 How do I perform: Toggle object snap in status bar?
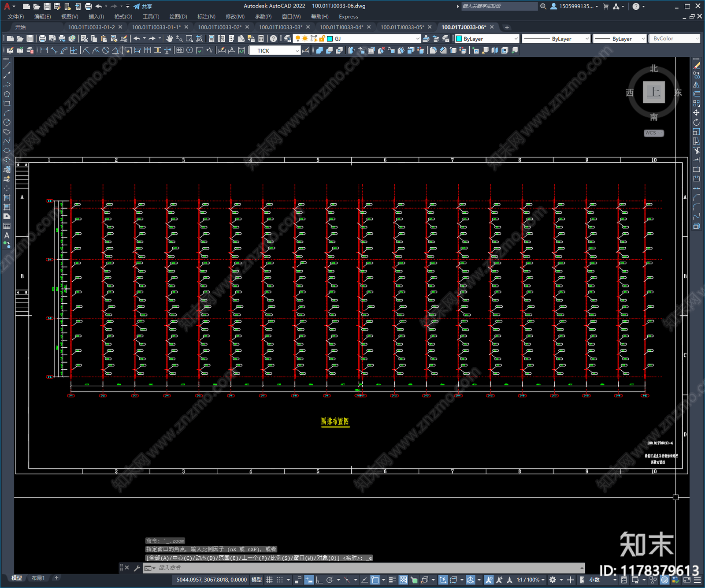click(375, 580)
